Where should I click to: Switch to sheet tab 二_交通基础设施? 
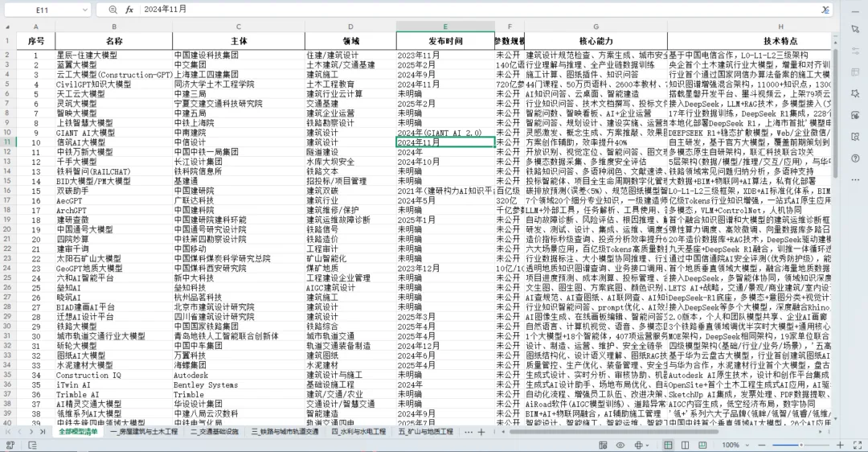(x=215, y=432)
